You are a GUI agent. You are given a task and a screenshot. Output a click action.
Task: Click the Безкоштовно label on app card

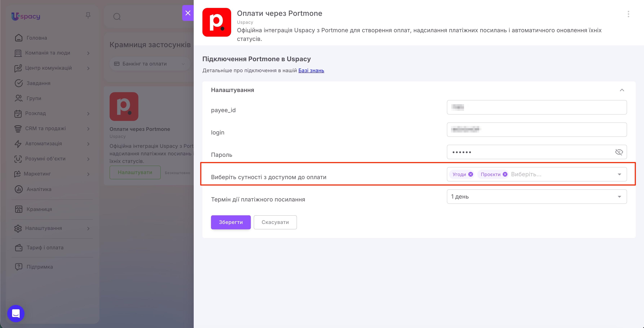(x=177, y=173)
